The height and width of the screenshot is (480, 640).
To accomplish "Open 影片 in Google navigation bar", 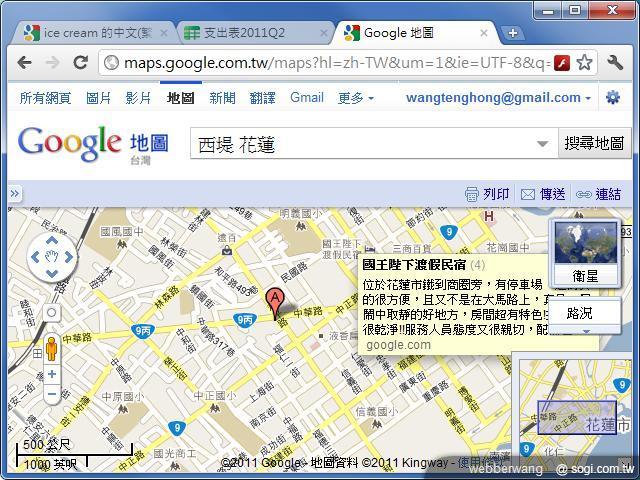I will (x=138, y=98).
